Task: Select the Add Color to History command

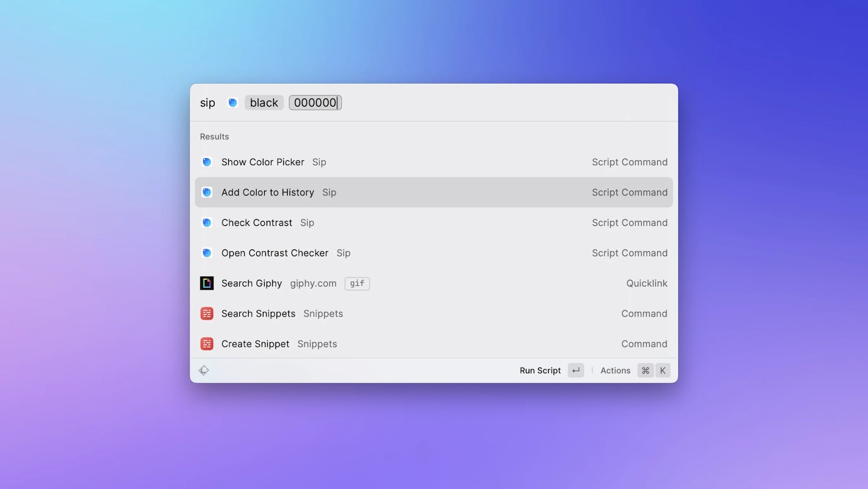Action: pyautogui.click(x=434, y=192)
